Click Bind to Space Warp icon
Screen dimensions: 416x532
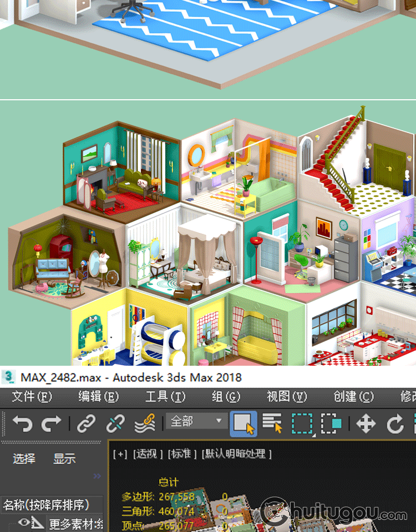[145, 424]
